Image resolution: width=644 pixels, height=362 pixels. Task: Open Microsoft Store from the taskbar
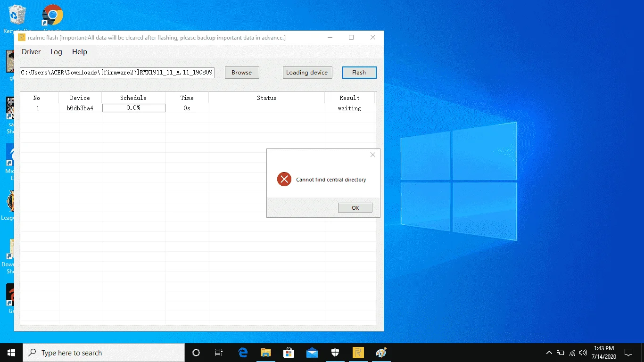point(289,353)
